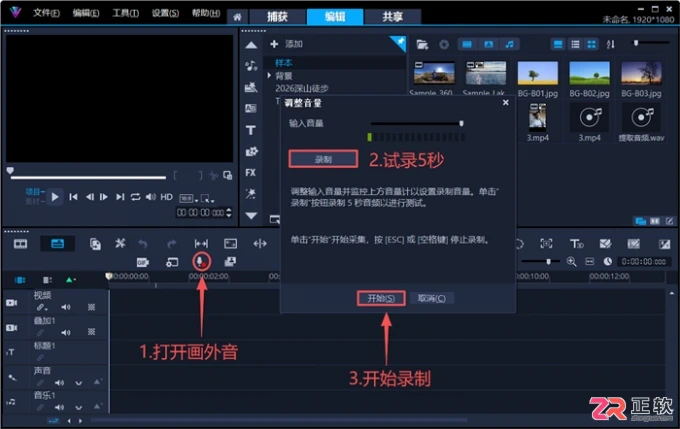The image size is (680, 429).
Task: Open the 工具 menu
Action: (x=125, y=13)
